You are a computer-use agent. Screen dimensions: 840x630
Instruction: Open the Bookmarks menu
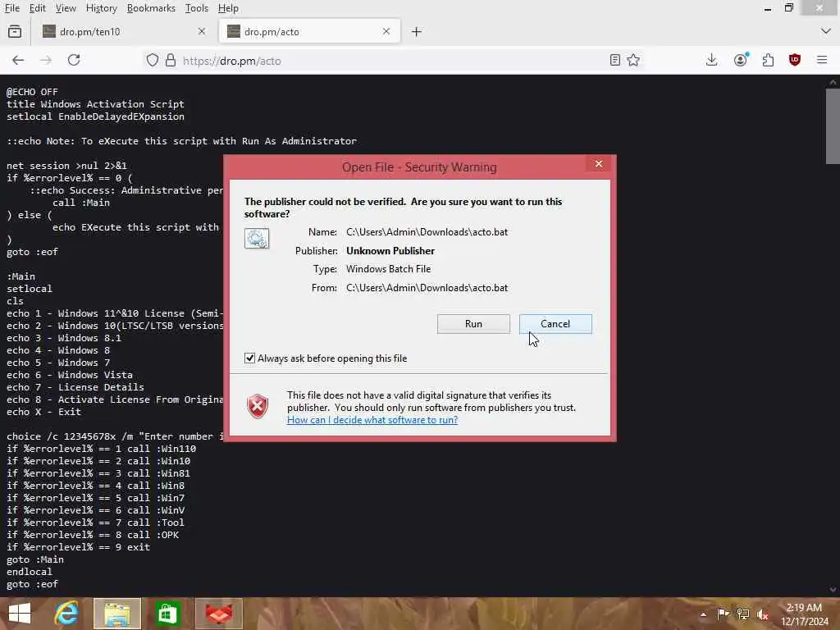(x=151, y=8)
